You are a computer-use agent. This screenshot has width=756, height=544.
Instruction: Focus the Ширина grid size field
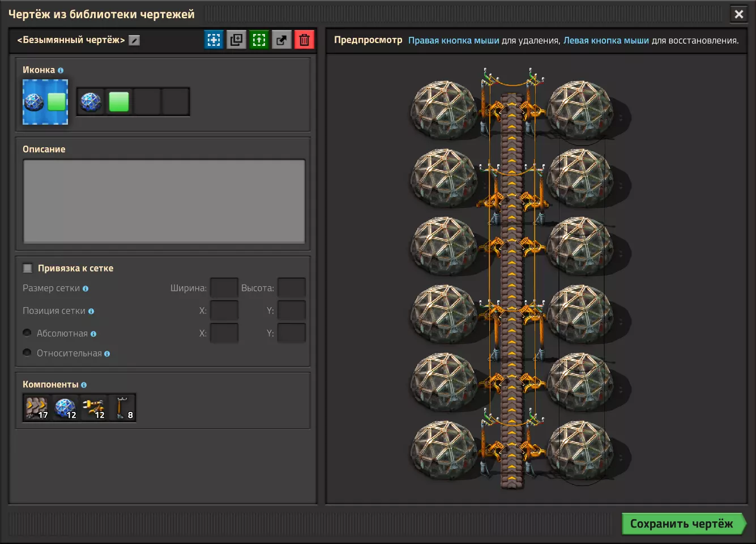(x=224, y=288)
